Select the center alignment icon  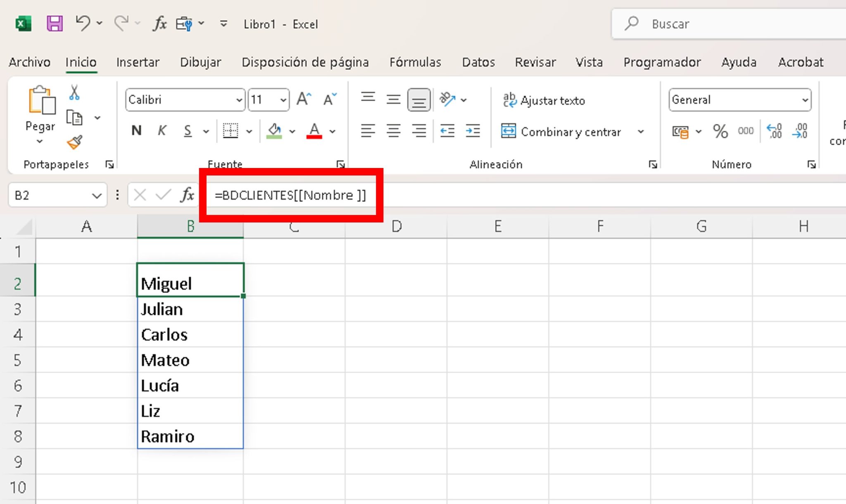[x=394, y=131]
